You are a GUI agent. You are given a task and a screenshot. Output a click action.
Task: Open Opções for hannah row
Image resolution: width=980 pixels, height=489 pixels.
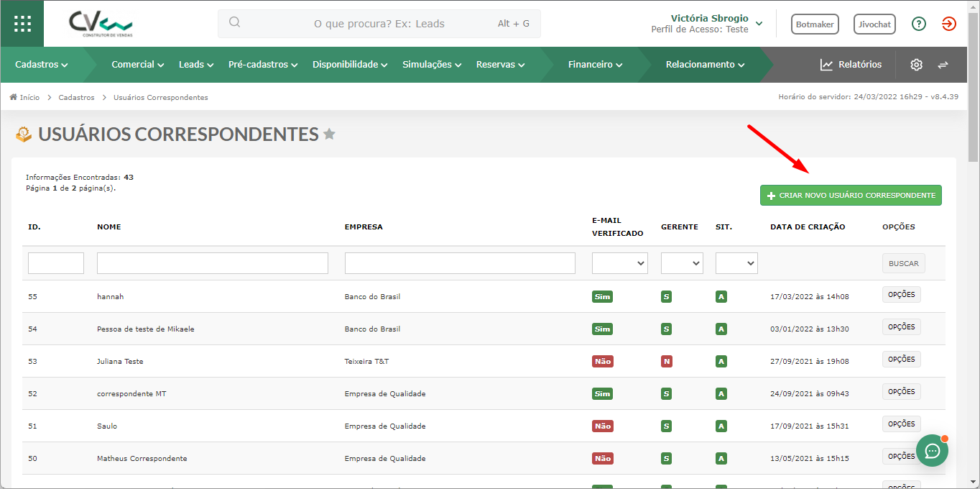tap(902, 294)
